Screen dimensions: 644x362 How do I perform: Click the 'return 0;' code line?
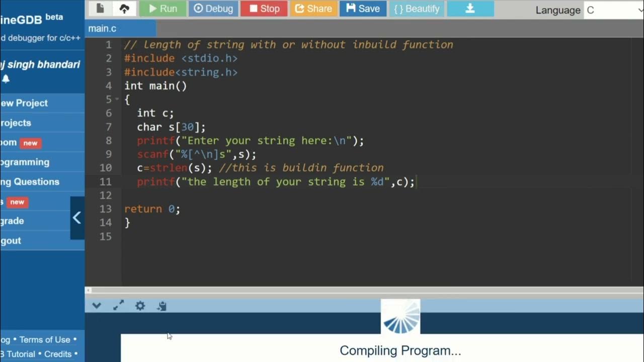[x=152, y=209]
